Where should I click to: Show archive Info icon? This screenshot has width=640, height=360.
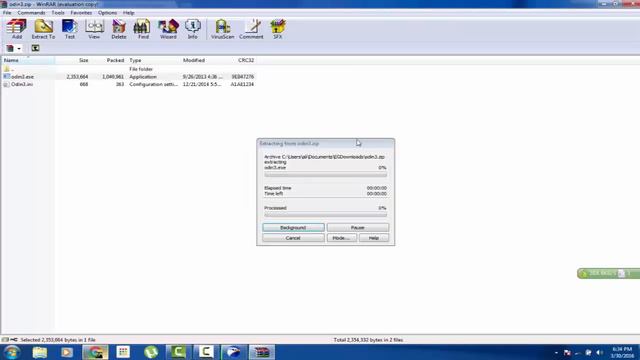point(193,29)
